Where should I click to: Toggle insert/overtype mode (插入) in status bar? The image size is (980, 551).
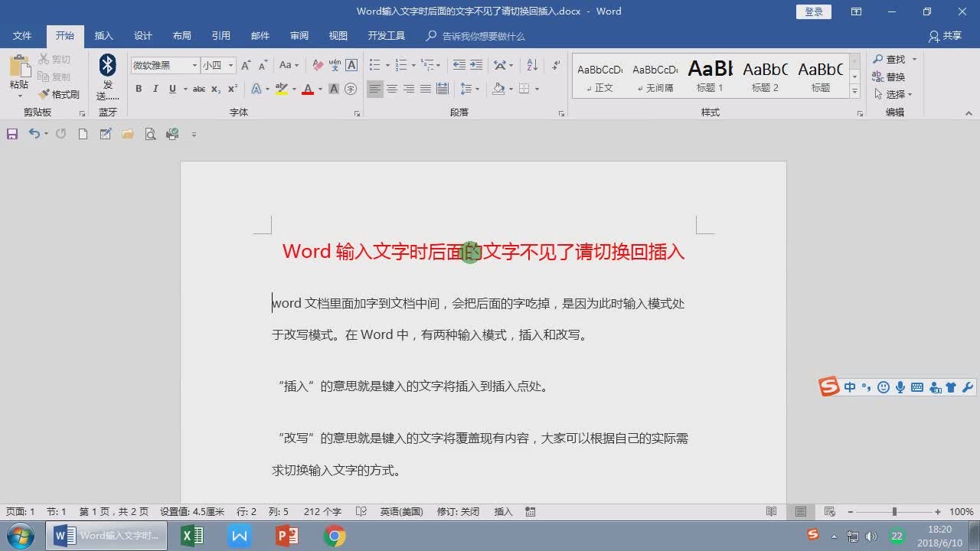click(x=503, y=512)
